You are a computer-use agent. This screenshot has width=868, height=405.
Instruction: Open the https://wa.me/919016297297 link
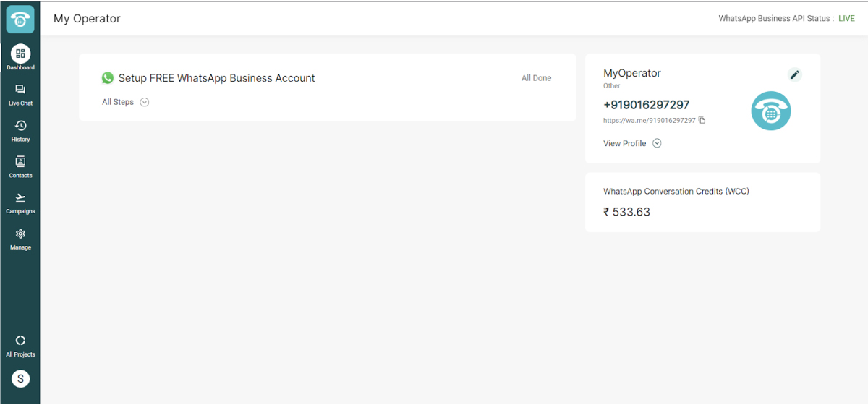point(649,121)
